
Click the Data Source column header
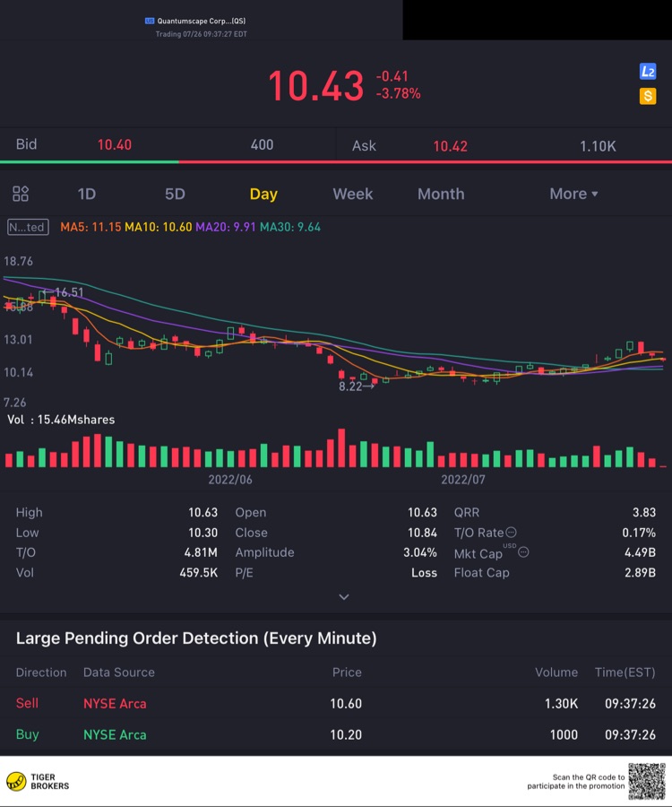[x=119, y=672]
